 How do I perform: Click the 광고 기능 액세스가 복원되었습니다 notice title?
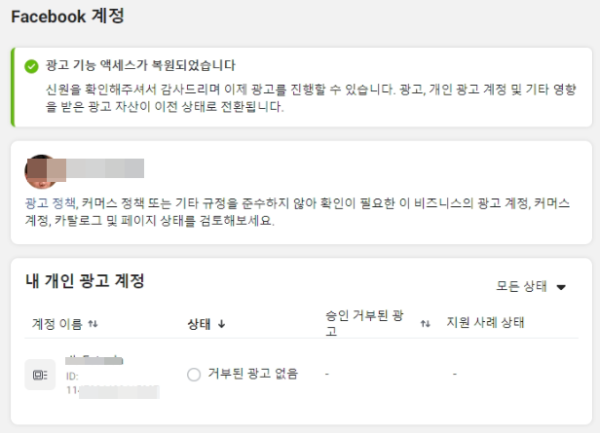(140, 65)
